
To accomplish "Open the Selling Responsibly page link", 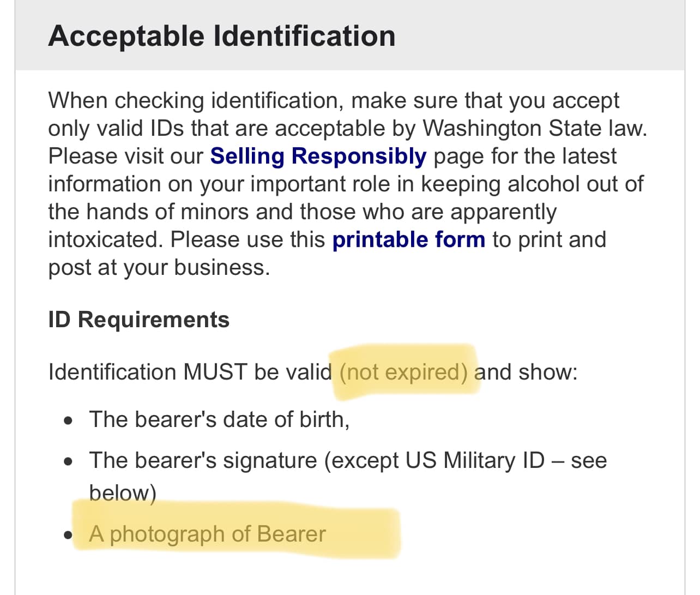I will pyautogui.click(x=318, y=156).
